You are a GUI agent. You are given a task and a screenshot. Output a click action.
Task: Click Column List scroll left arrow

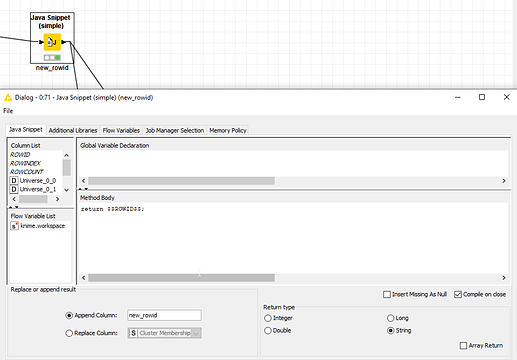point(14,199)
